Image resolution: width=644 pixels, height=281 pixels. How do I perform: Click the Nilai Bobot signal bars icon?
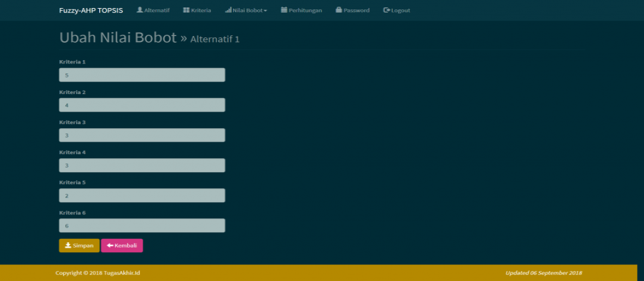tap(228, 10)
